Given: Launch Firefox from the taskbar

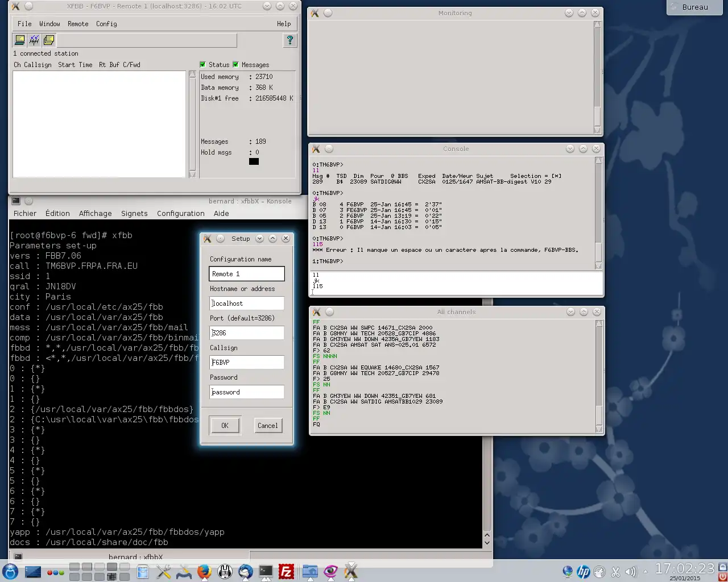Looking at the screenshot, I should [x=204, y=571].
